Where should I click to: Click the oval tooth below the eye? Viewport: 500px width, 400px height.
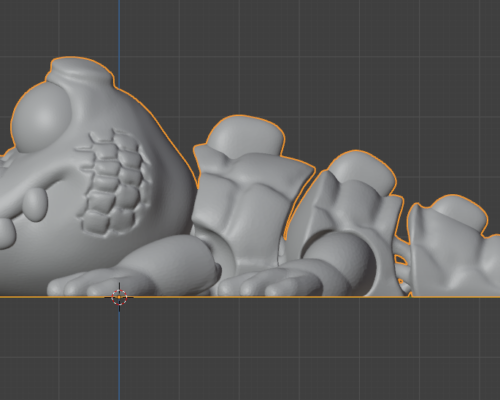coord(35,205)
